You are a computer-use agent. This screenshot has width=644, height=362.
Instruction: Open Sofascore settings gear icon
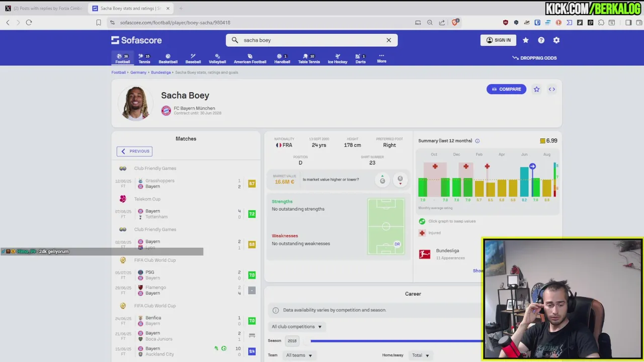point(556,40)
